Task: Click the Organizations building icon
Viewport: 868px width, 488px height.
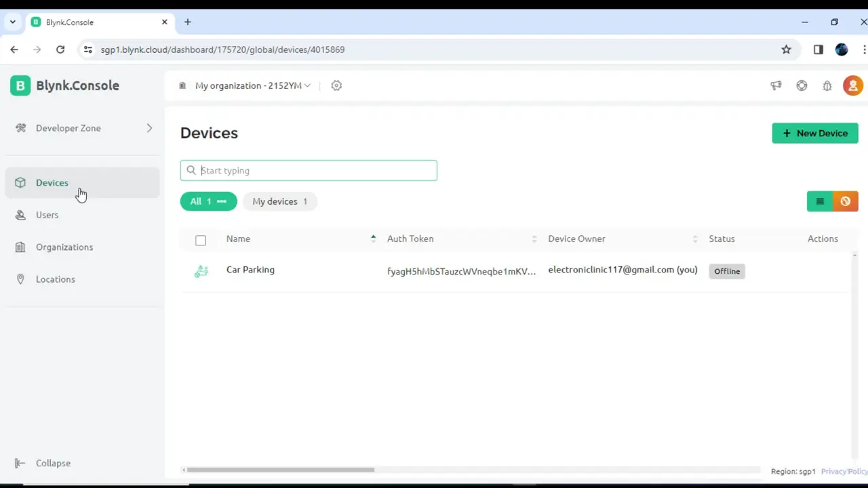Action: click(x=20, y=247)
